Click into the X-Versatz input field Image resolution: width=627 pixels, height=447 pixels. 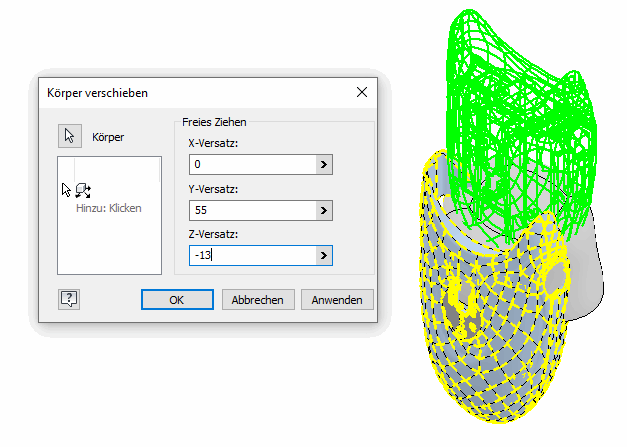250,165
